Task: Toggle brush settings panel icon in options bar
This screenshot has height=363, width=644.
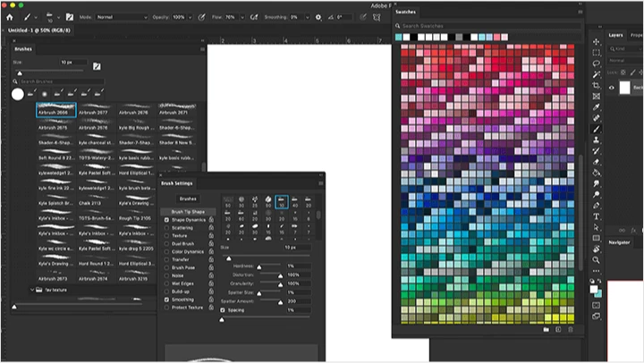Action: pos(70,17)
